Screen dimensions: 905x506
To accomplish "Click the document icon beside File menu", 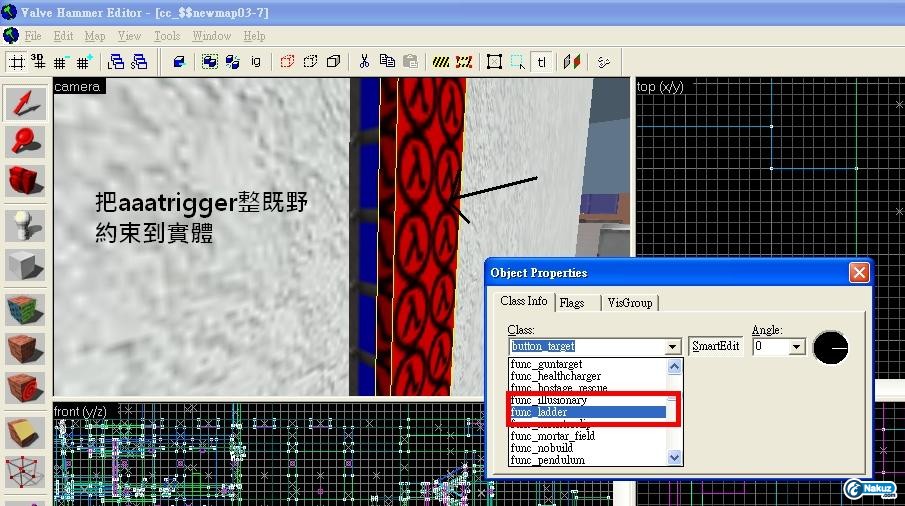I will coord(10,36).
